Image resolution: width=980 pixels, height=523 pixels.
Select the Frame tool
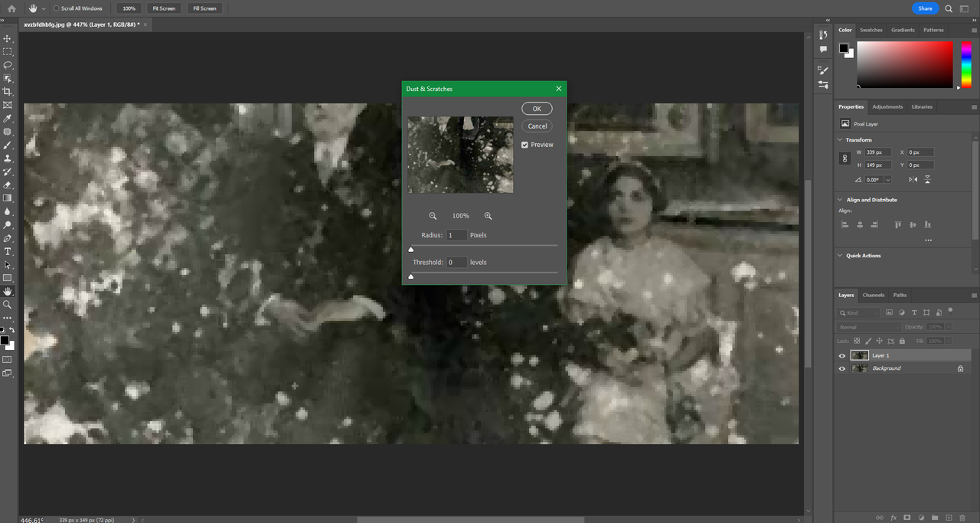8,105
